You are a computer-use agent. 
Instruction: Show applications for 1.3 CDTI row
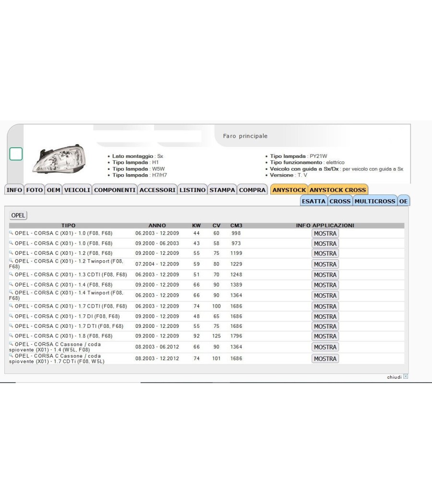[325, 275]
